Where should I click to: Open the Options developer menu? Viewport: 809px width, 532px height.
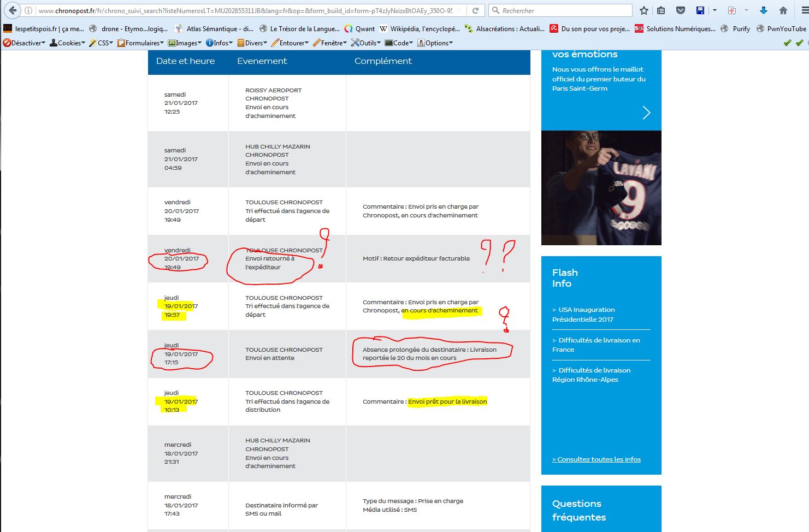(x=435, y=43)
